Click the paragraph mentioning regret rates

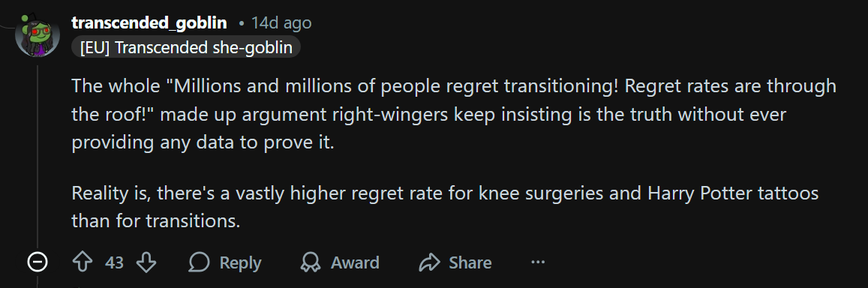point(453,115)
